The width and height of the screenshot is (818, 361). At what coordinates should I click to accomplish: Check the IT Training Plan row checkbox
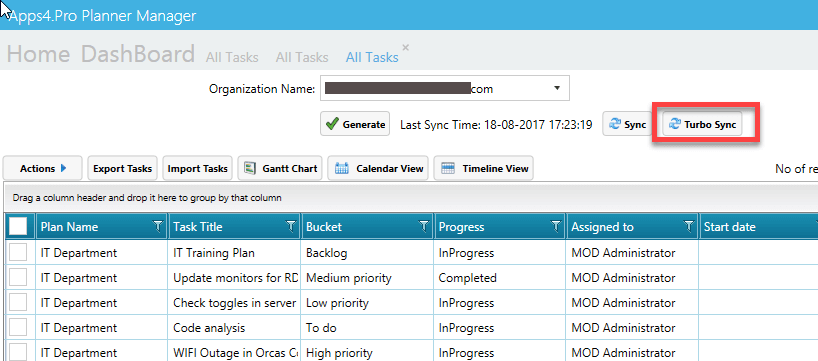point(18,253)
